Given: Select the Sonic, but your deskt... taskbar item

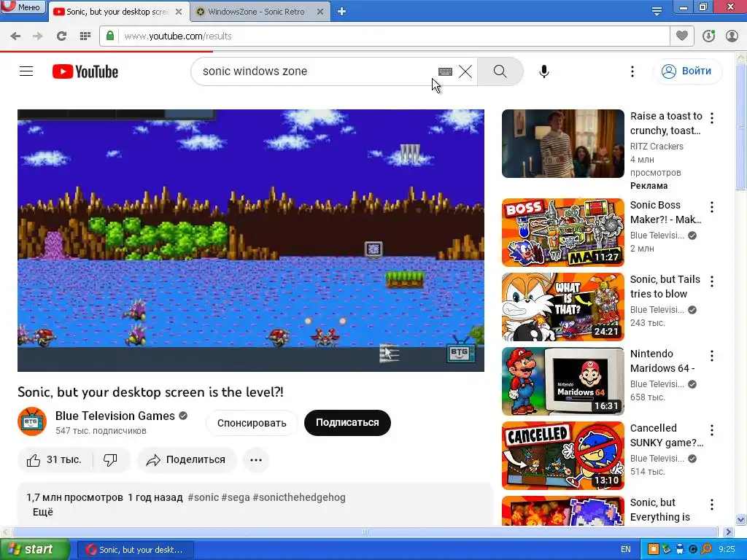Looking at the screenshot, I should (x=135, y=550).
